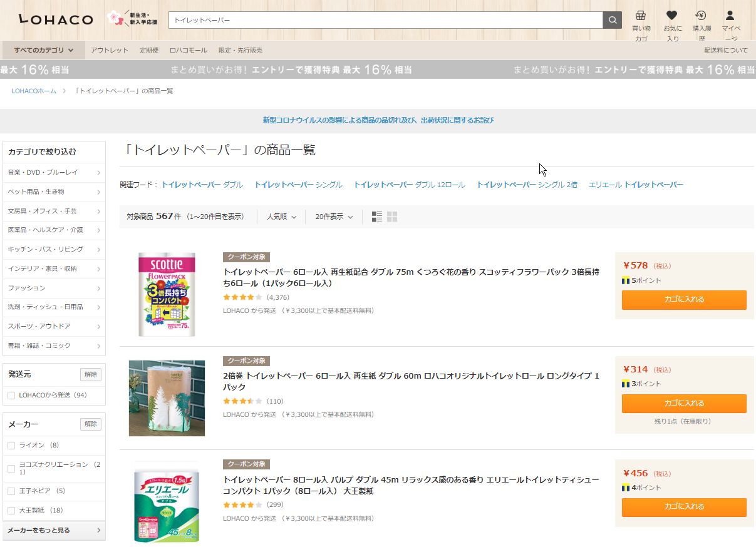Switch to grid view icon
756x547 pixels.
[x=392, y=217]
